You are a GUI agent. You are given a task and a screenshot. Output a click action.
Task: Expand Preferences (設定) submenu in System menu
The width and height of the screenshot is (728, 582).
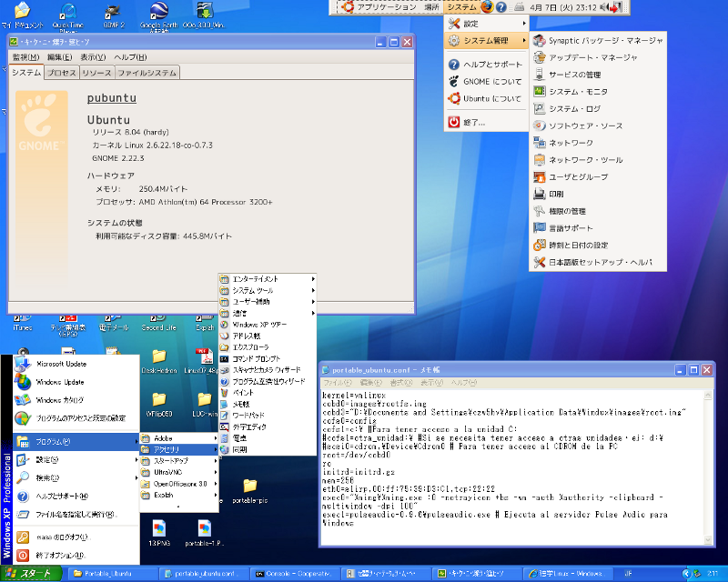click(487, 24)
